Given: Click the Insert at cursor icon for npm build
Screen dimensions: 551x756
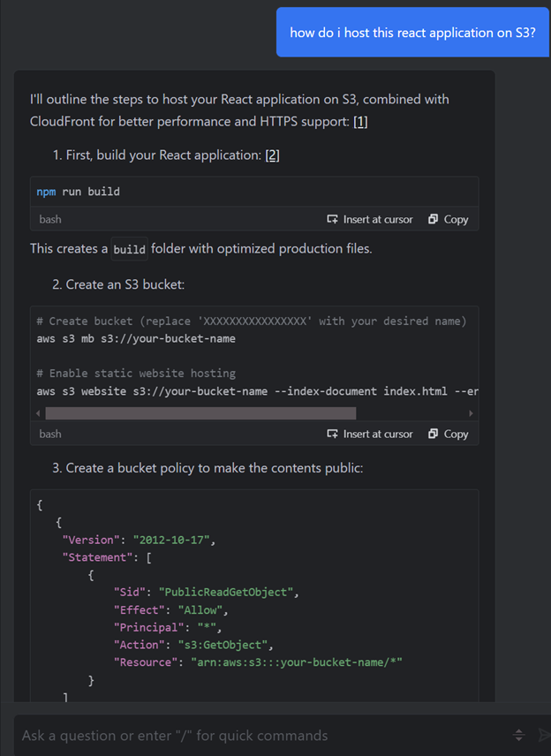Looking at the screenshot, I should click(333, 219).
